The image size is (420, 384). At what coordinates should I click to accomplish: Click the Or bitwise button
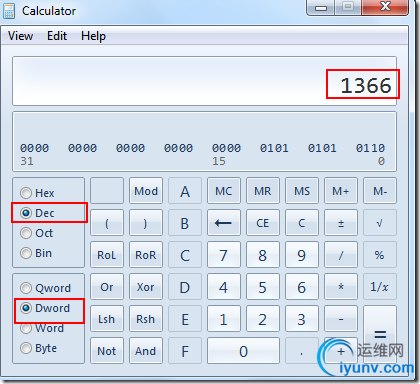pos(107,287)
